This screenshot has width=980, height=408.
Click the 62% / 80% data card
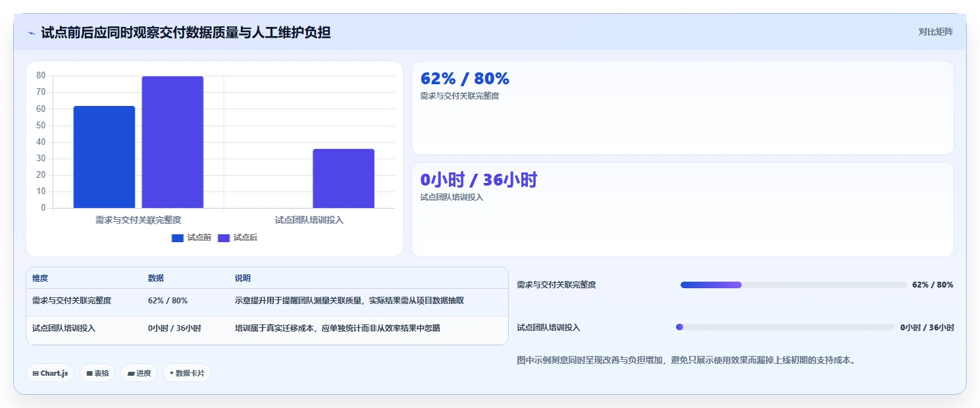coord(683,108)
